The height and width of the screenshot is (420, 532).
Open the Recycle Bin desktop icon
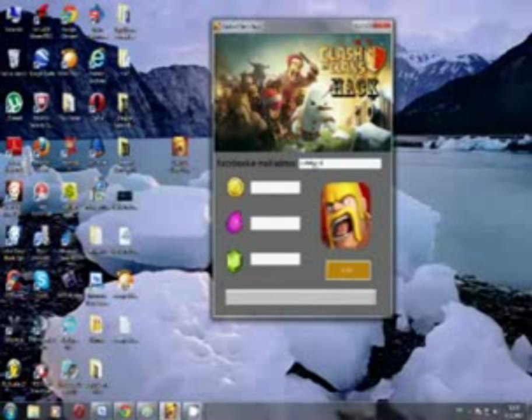[13, 58]
